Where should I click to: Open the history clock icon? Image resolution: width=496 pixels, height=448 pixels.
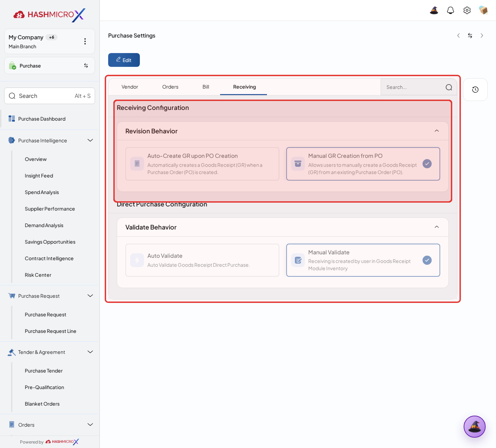[x=475, y=90]
